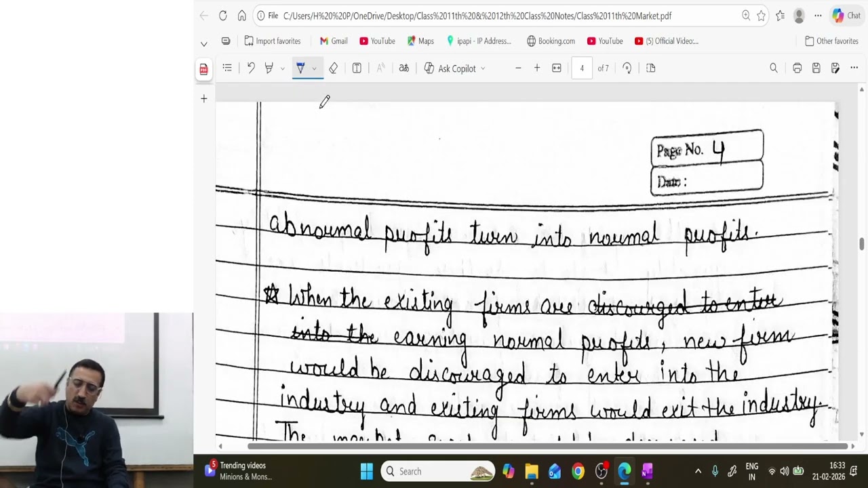This screenshot has width=868, height=488.
Task: Open OneNote from the taskbar
Action: click(x=647, y=471)
